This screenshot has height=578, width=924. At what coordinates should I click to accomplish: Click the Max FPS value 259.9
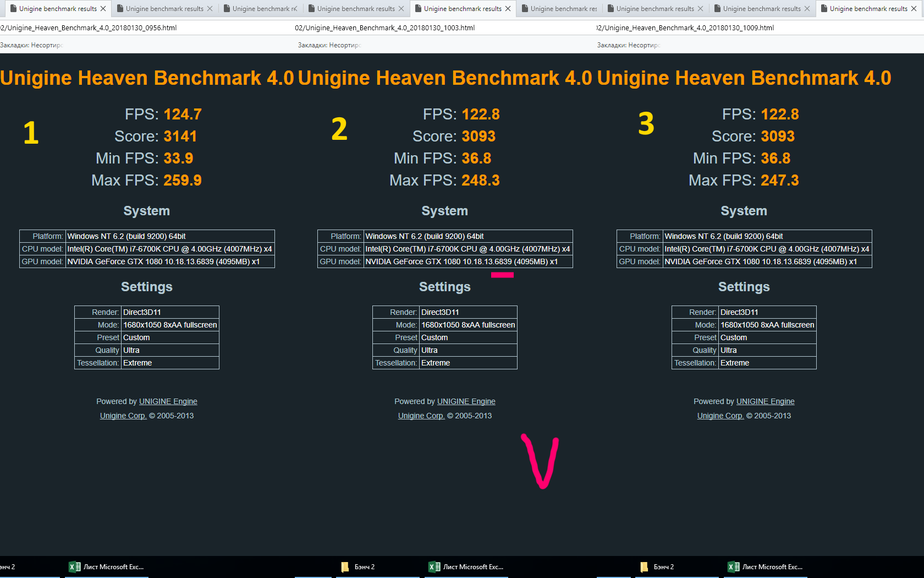[183, 181]
